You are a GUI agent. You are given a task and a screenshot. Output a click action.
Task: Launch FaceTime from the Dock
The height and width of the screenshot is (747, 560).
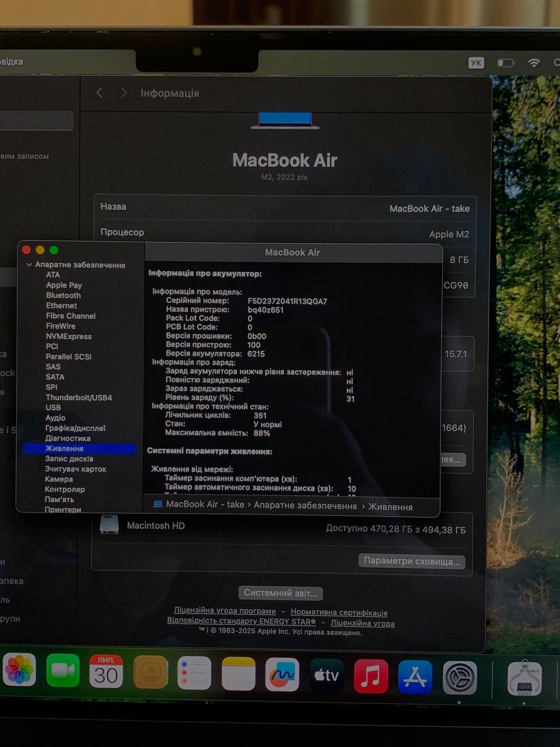63,671
